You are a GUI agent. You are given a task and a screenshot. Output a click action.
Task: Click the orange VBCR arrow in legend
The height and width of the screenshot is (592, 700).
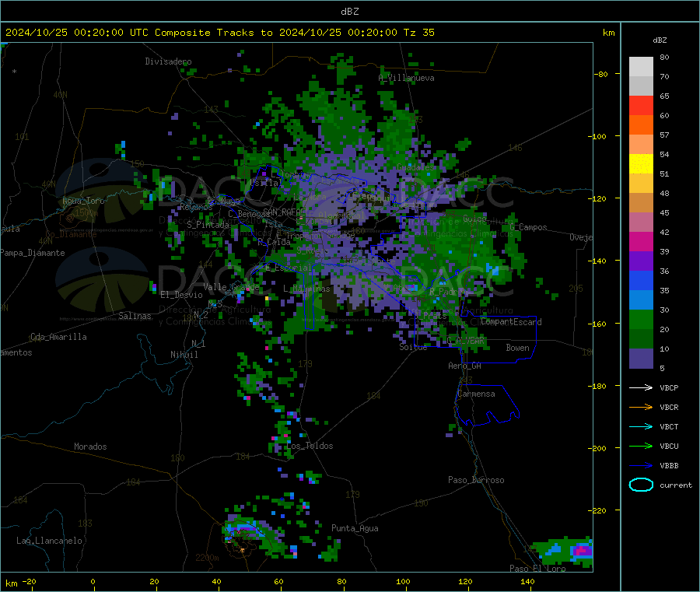coord(641,407)
